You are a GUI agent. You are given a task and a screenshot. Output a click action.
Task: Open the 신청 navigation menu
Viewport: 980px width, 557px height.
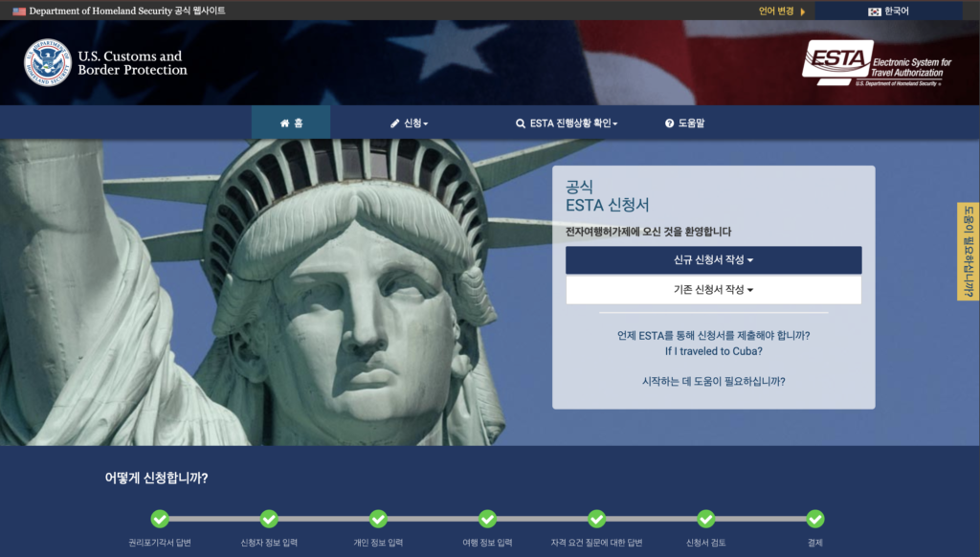(409, 123)
